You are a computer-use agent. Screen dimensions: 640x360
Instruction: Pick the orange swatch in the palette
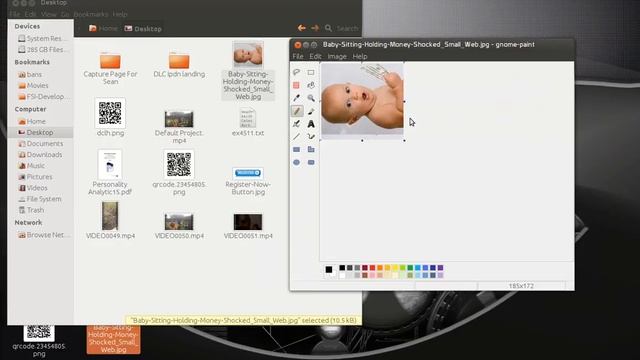380,268
